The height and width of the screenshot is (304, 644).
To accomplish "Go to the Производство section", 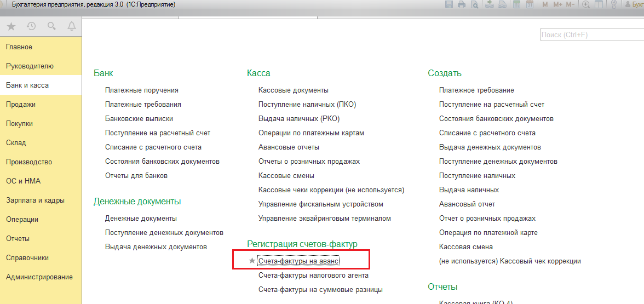I will coord(41,162).
